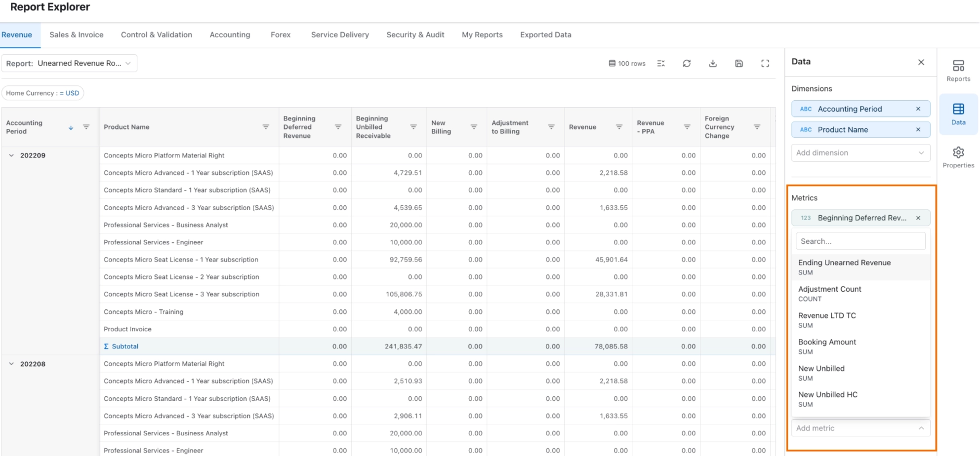Filter the Adjustment to Billing column
This screenshot has height=456, width=980.
pos(551,127)
